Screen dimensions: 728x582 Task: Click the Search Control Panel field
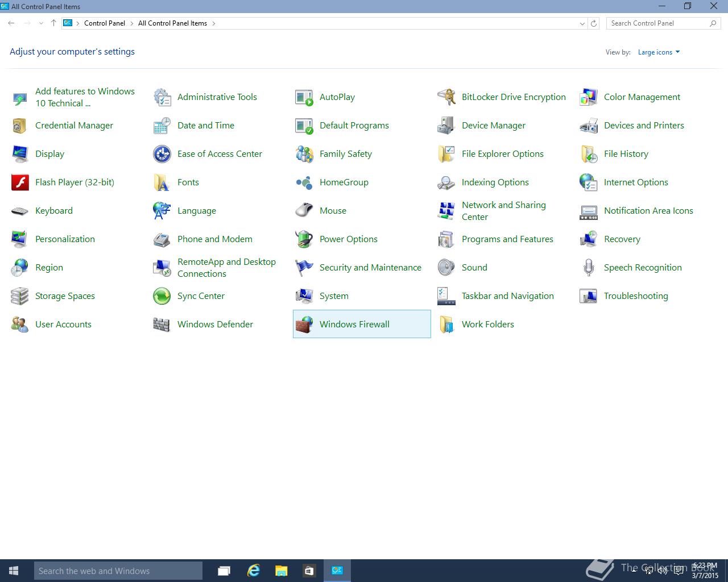tap(657, 23)
